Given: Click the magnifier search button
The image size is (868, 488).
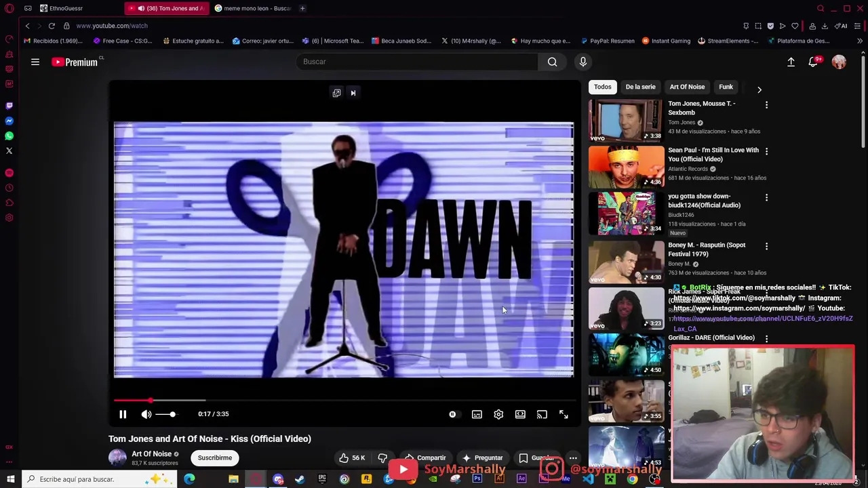Looking at the screenshot, I should click(x=552, y=62).
